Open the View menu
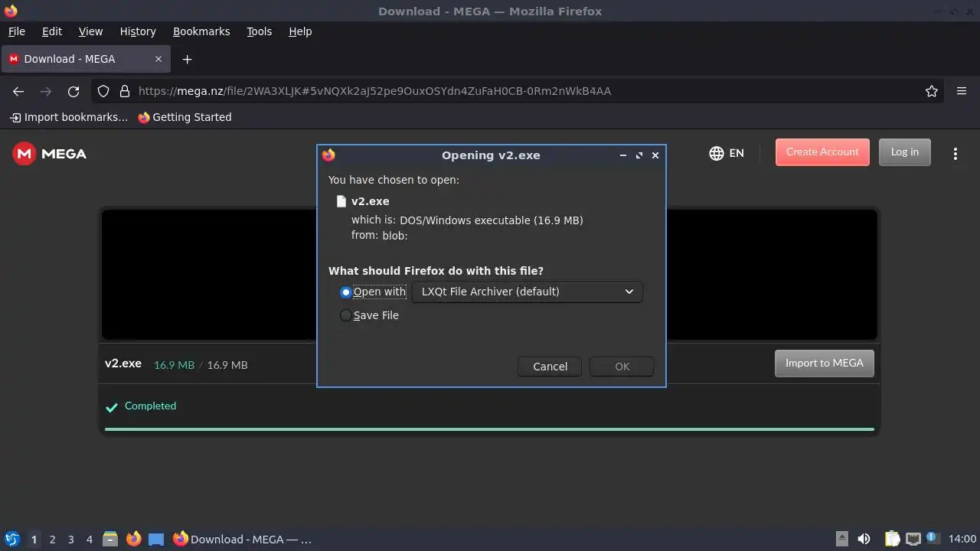 (90, 31)
